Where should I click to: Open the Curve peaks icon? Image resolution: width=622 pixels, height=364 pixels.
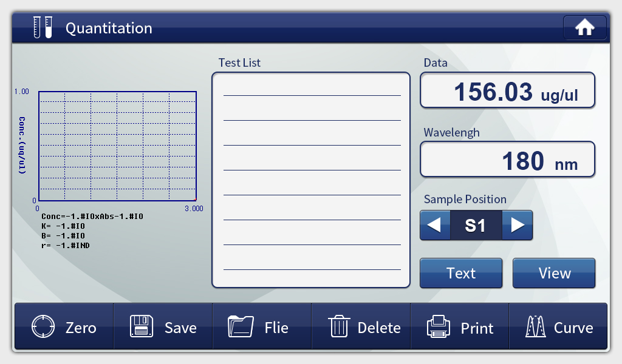pyautogui.click(x=536, y=328)
